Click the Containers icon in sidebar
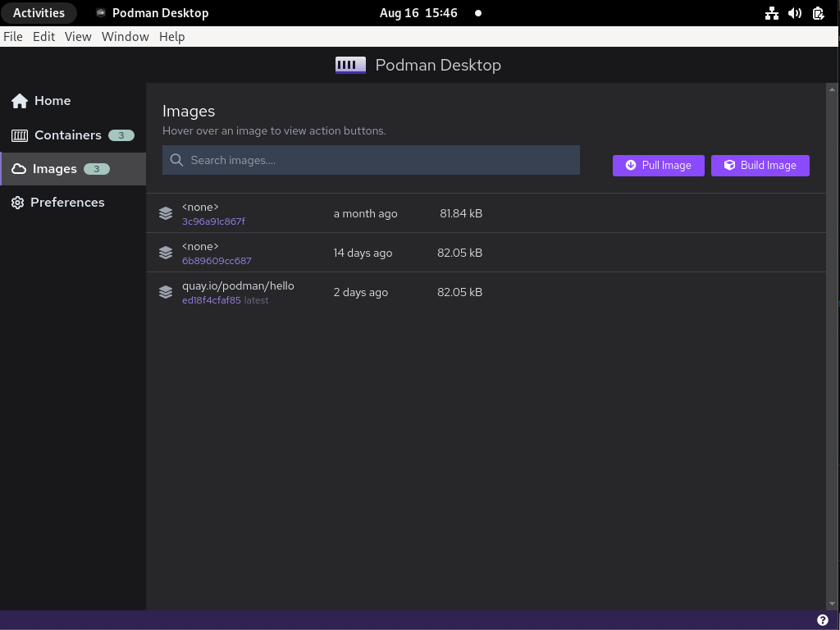The image size is (840, 630). point(20,135)
